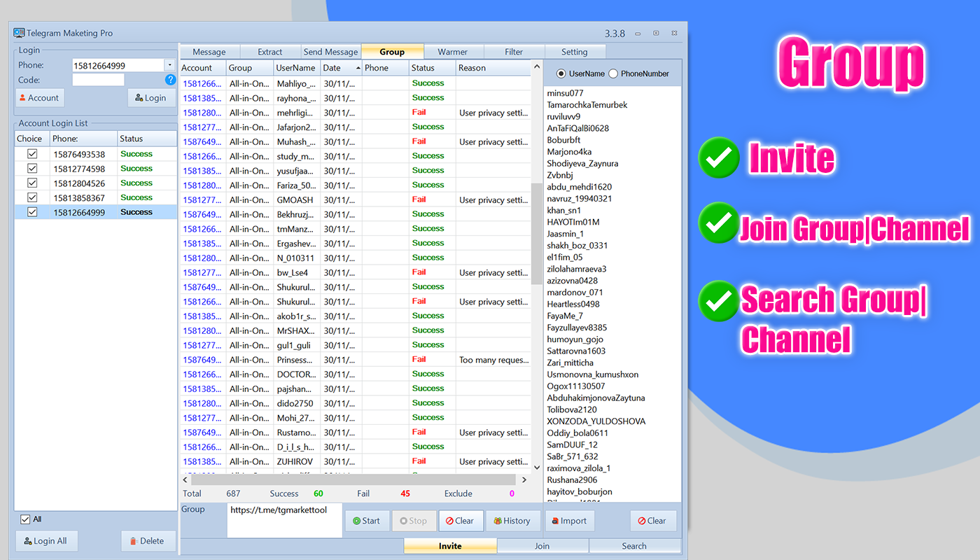This screenshot has width=980, height=560.
Task: Switch to the Message tab
Action: (x=209, y=52)
